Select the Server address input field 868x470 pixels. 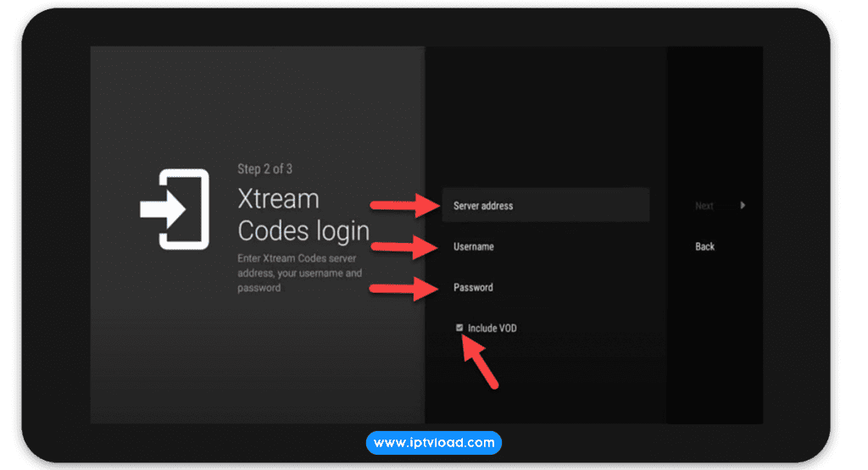pos(545,205)
